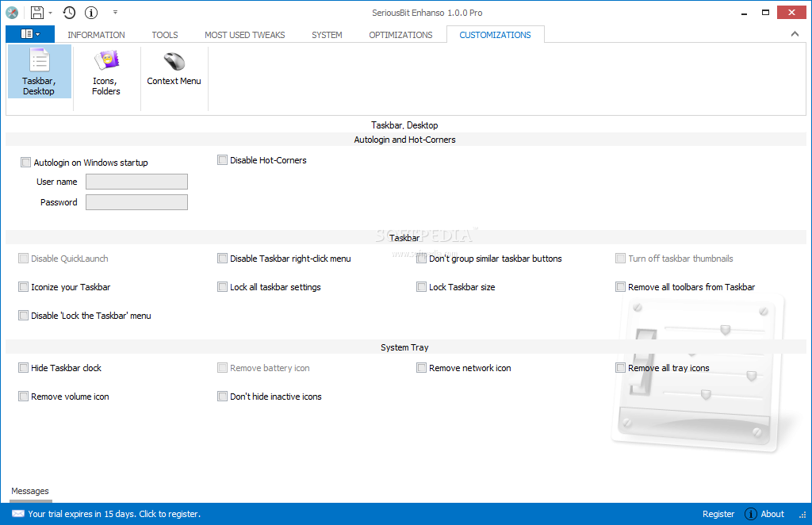Open the blue application menu button
This screenshot has width=812, height=525.
coord(30,34)
